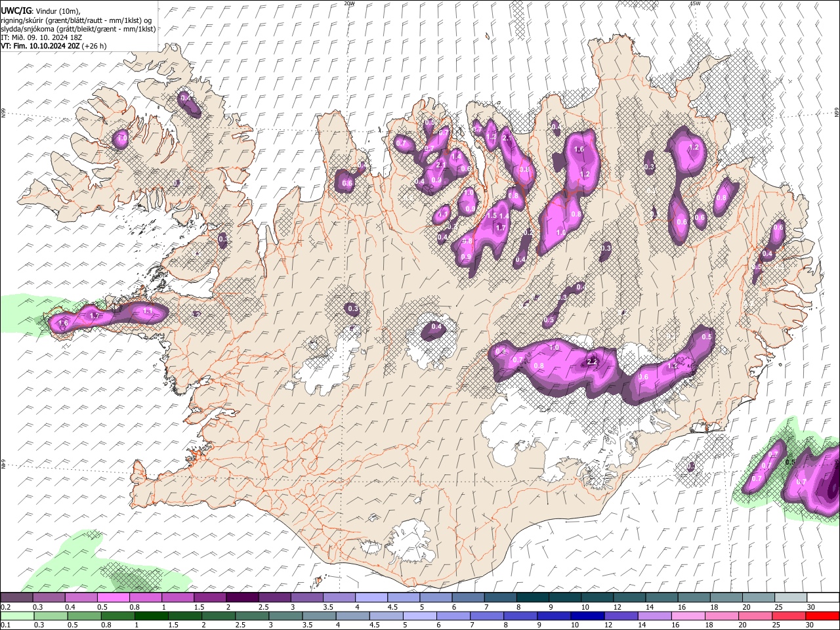The width and height of the screenshot is (840, 630).
Task: Choose the snow legend swatch starting at 1.5
Action: click(x=209, y=597)
